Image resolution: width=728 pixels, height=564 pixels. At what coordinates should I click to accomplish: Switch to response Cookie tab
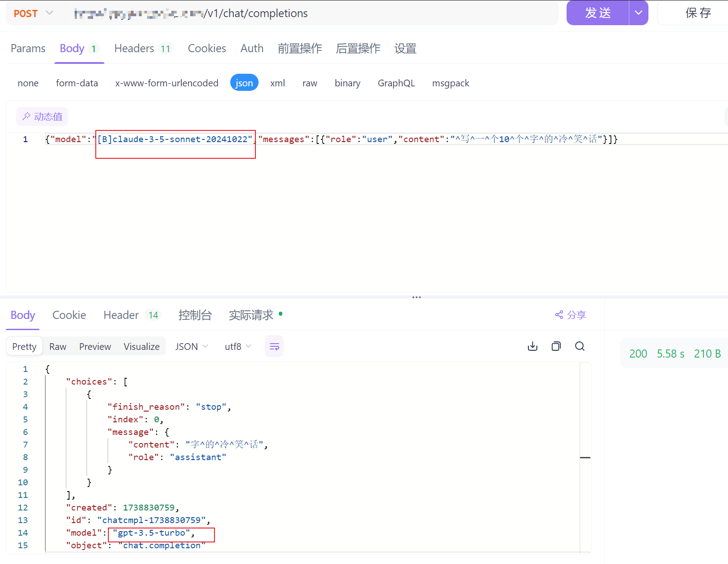69,315
